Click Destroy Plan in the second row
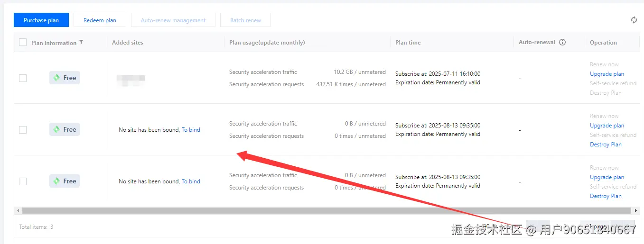The width and height of the screenshot is (644, 244). click(606, 145)
